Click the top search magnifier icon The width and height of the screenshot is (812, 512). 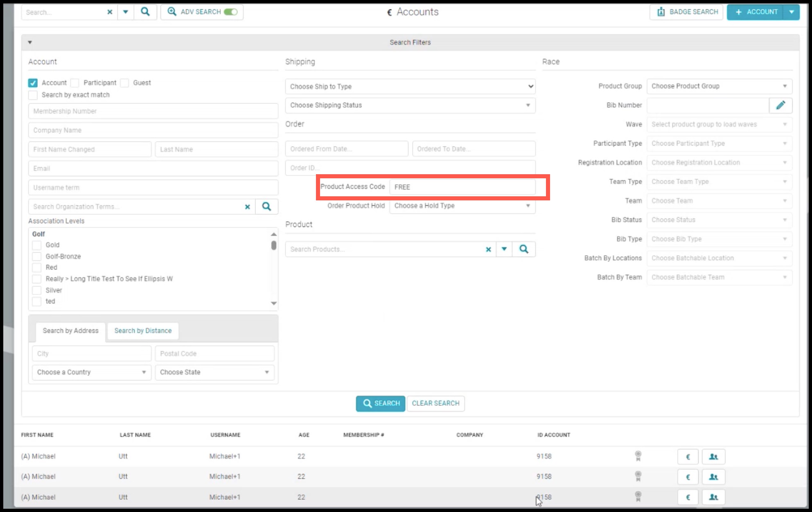pos(145,12)
